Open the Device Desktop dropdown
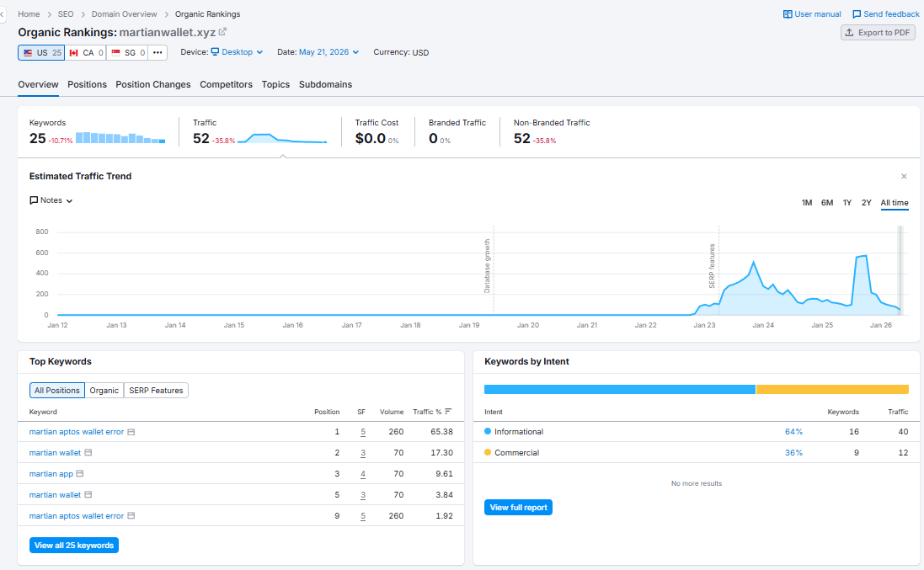The image size is (924, 570). [237, 52]
